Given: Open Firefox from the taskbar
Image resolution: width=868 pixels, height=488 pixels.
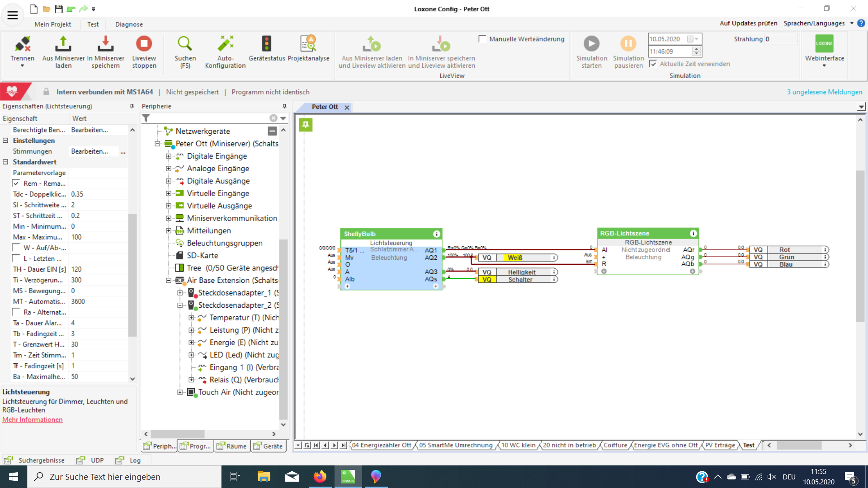Looking at the screenshot, I should pyautogui.click(x=320, y=476).
